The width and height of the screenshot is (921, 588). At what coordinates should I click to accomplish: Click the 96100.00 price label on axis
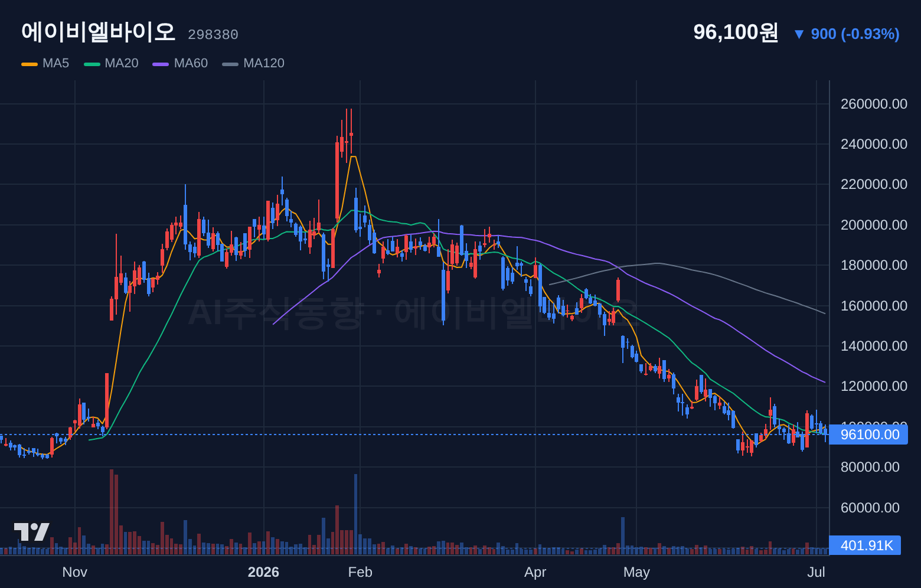pyautogui.click(x=868, y=435)
